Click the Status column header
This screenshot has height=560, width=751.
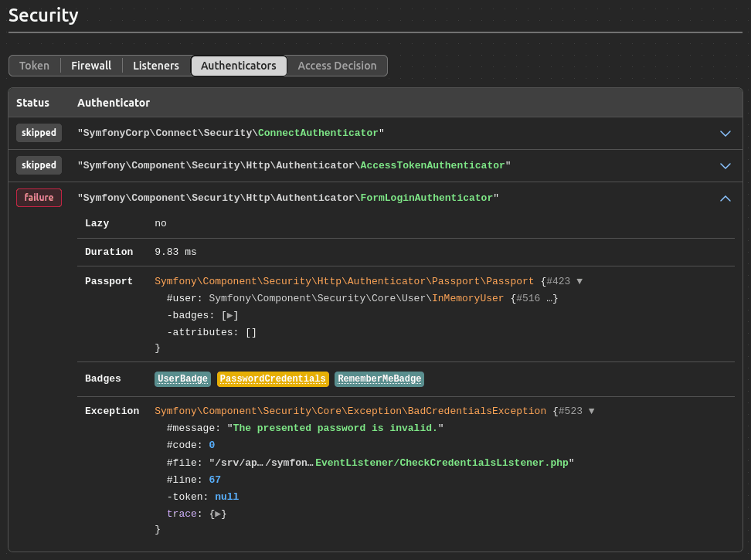pyautogui.click(x=32, y=103)
